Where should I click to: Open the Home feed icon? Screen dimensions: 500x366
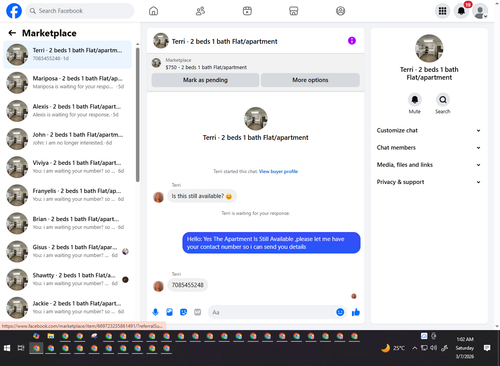153,11
